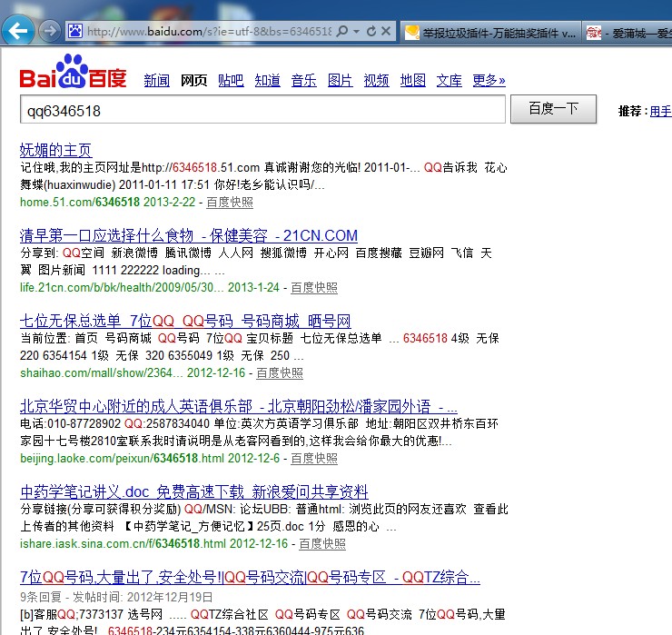Screen dimensions: 672x635
Task: Switch to the 举报垃圾插件 browser tab
Action: coord(490,33)
